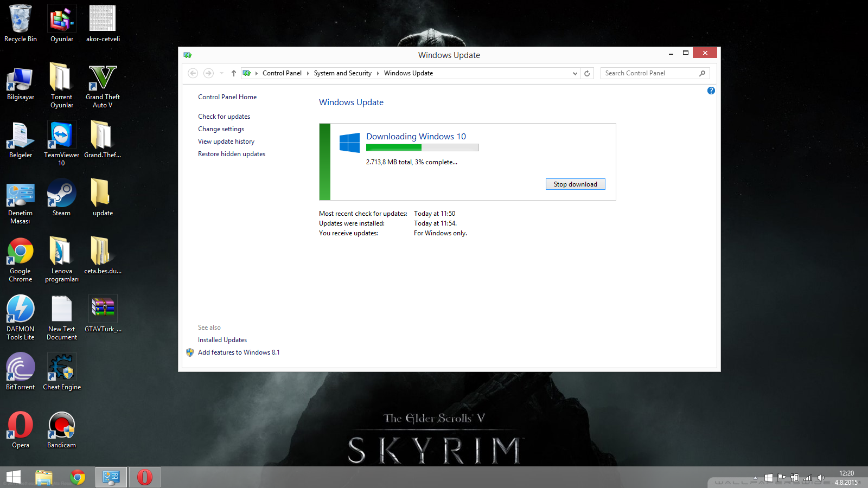Open the New Text Document file
The image size is (868, 488).
point(62,317)
